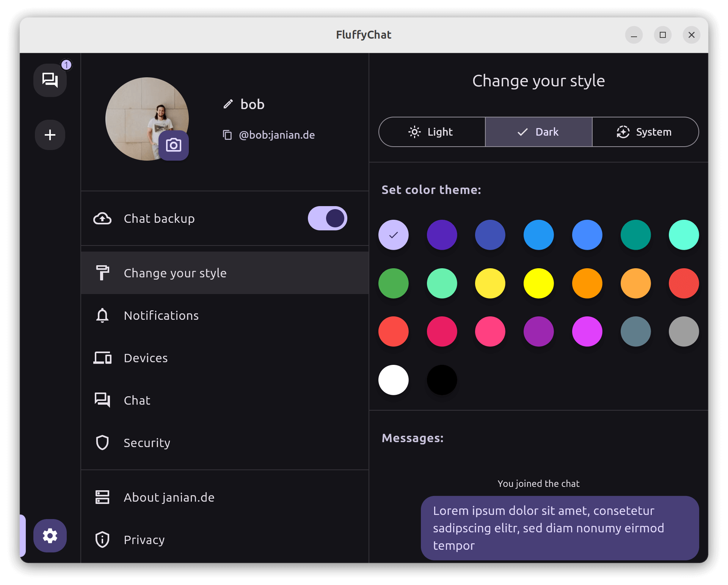Change profile photo via the camera icon

click(173, 145)
